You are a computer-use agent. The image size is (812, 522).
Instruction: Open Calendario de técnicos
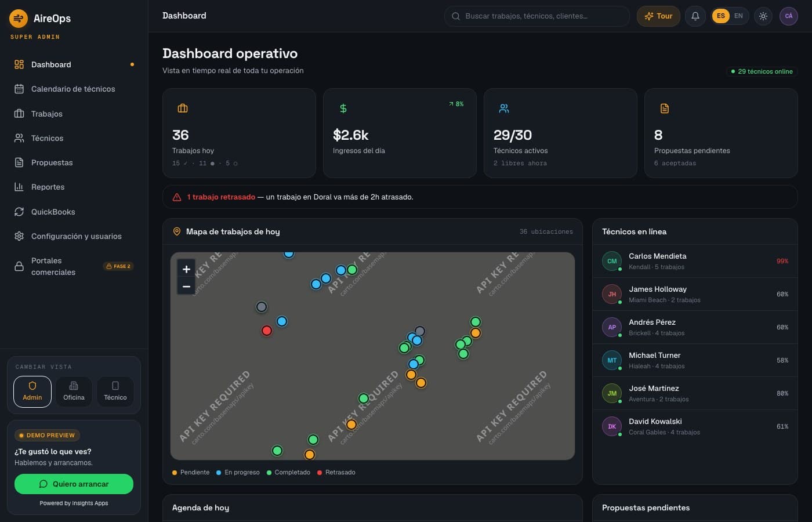point(74,89)
